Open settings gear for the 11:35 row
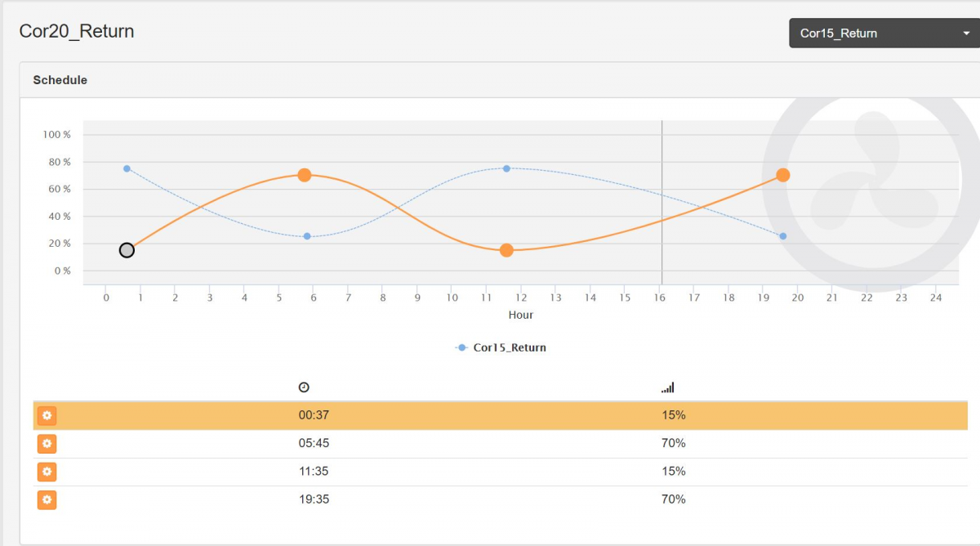Viewport: 980px width, 546px height. (47, 472)
